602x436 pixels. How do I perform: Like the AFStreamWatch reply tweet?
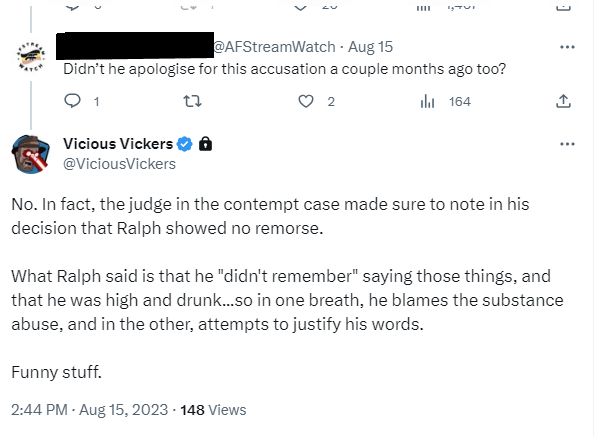[x=306, y=101]
